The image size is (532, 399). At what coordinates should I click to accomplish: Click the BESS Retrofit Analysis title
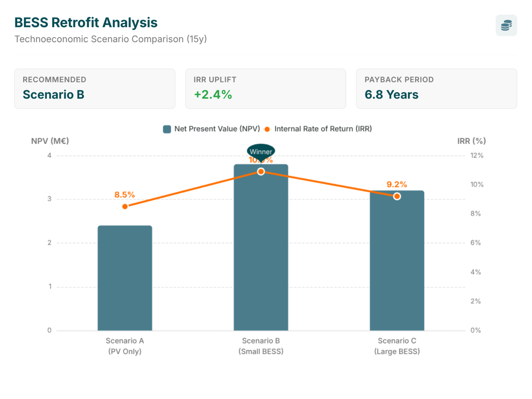click(x=86, y=23)
